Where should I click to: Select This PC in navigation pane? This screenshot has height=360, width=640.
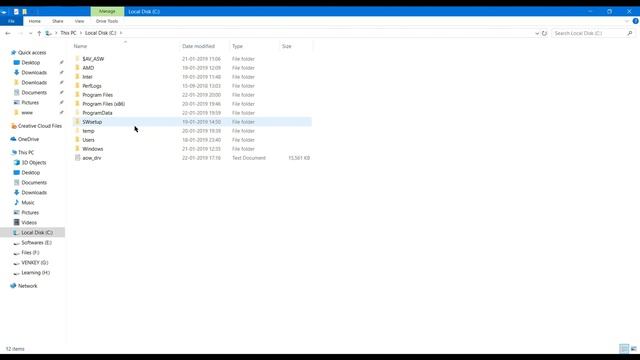tap(26, 152)
